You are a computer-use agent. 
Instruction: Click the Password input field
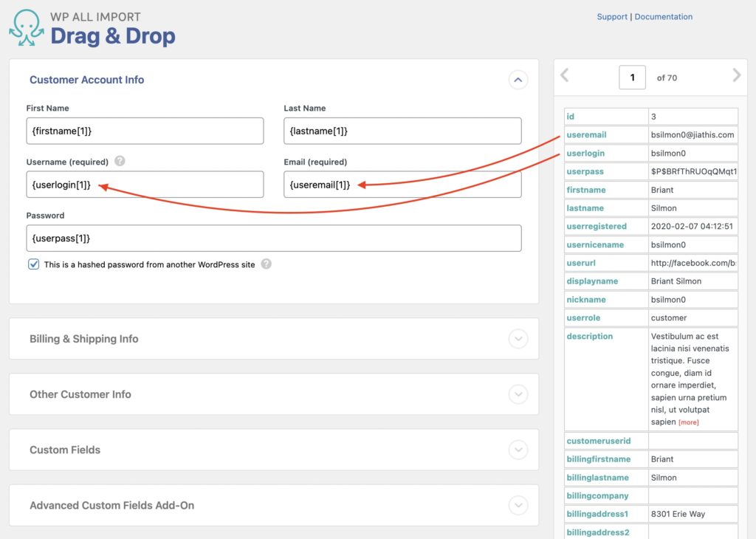point(273,238)
